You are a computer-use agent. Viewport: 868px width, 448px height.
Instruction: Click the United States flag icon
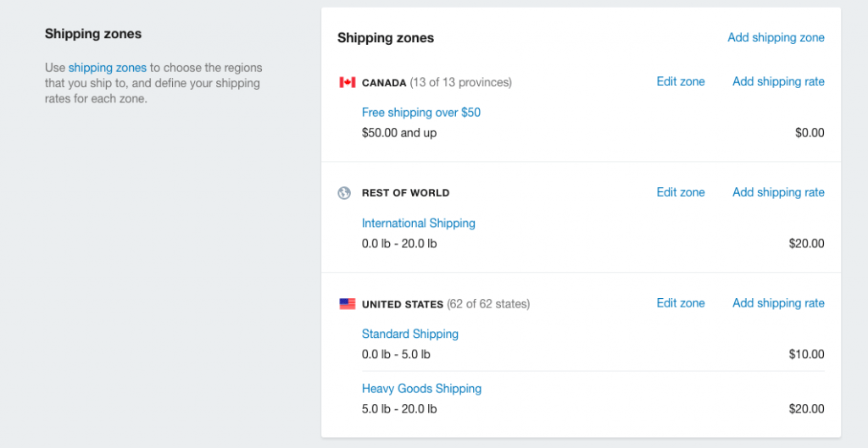(x=347, y=304)
